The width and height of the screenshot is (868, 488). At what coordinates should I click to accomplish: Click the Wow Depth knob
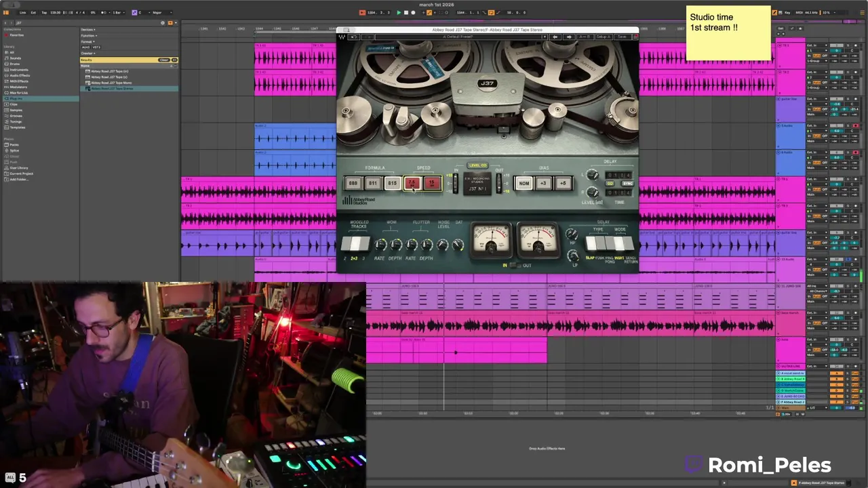click(396, 245)
